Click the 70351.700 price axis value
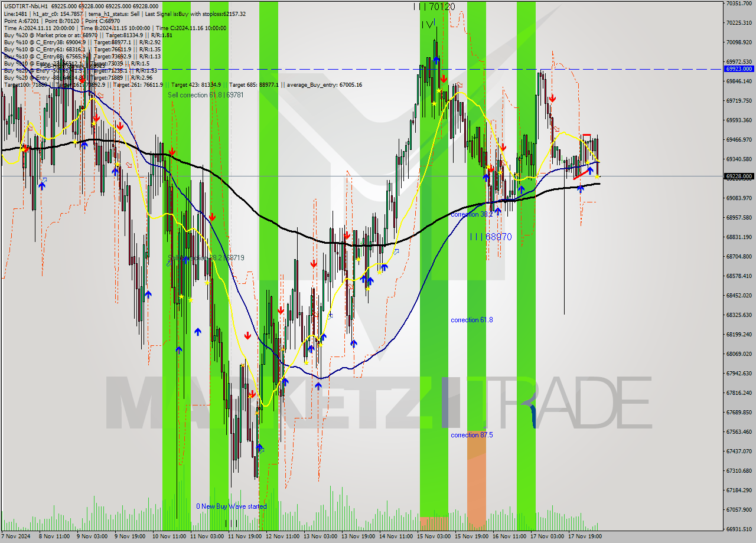The height and width of the screenshot is (543, 756). coord(739,4)
